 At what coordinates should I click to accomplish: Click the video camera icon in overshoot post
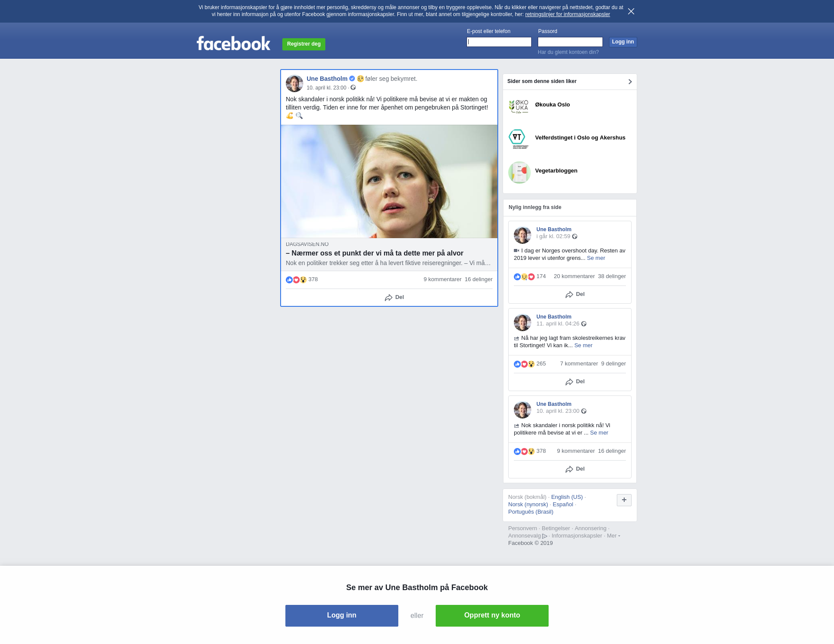pyautogui.click(x=516, y=251)
